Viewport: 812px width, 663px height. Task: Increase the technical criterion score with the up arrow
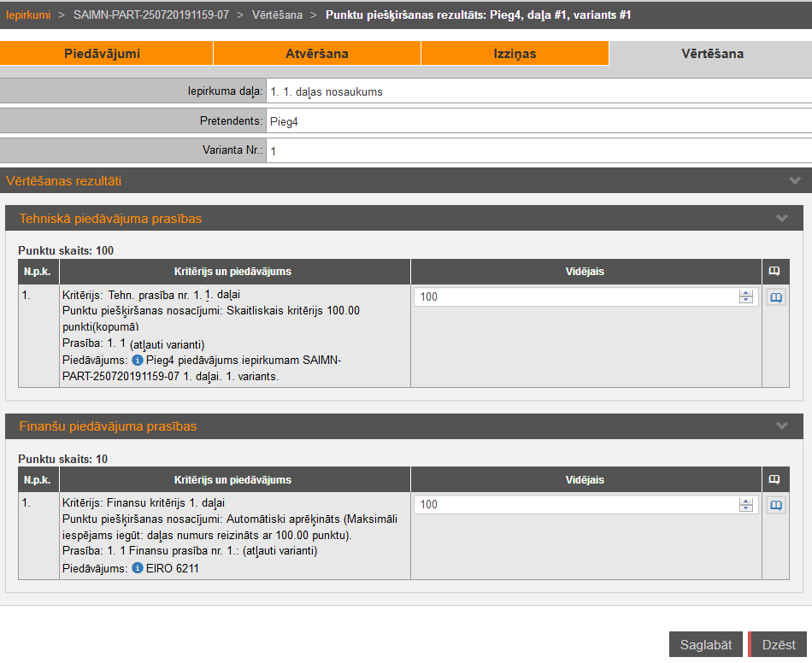click(x=746, y=293)
